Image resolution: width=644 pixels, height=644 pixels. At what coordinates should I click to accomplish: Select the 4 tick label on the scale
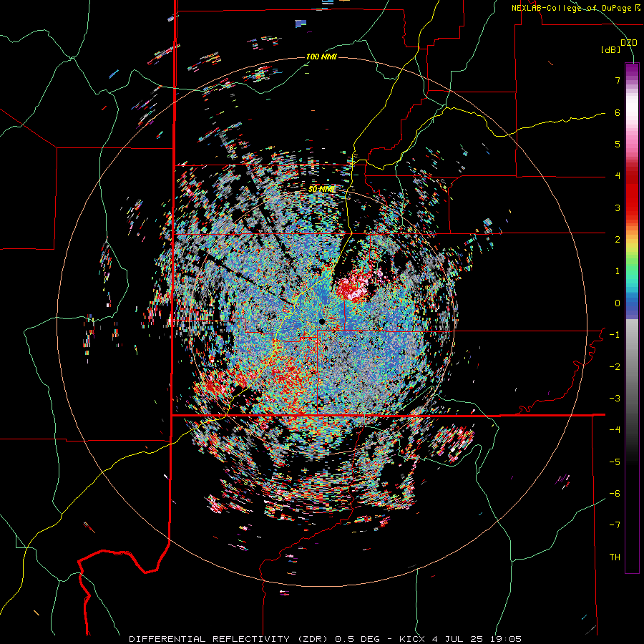618,176
